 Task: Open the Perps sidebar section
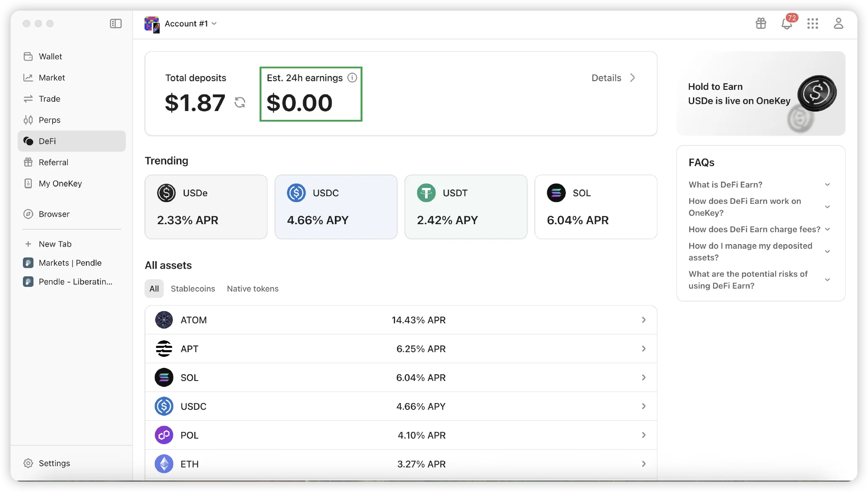click(49, 120)
